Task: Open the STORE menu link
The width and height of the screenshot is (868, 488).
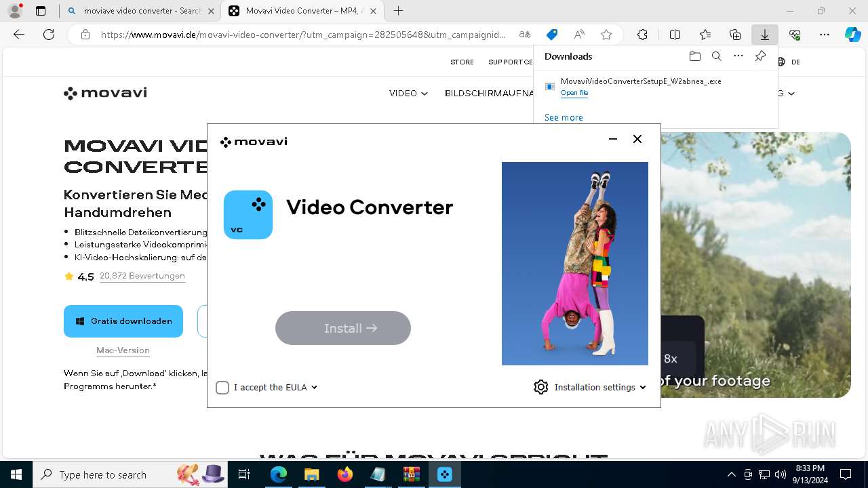Action: point(462,62)
